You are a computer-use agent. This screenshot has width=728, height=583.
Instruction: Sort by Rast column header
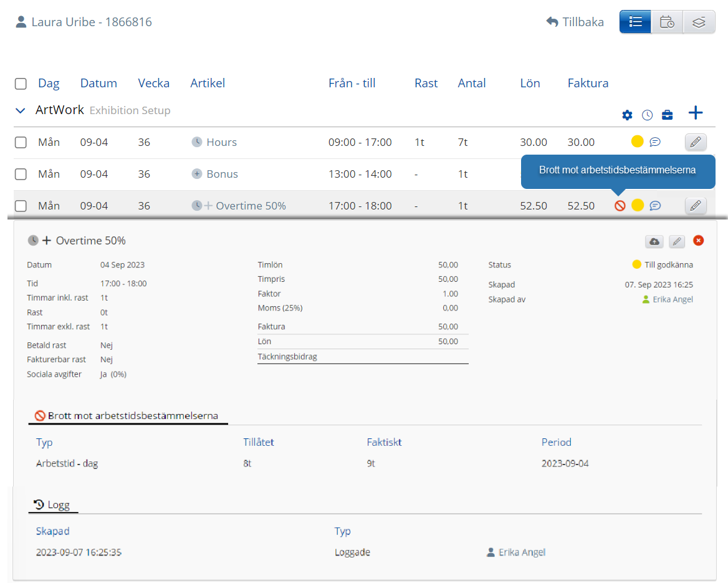426,83
